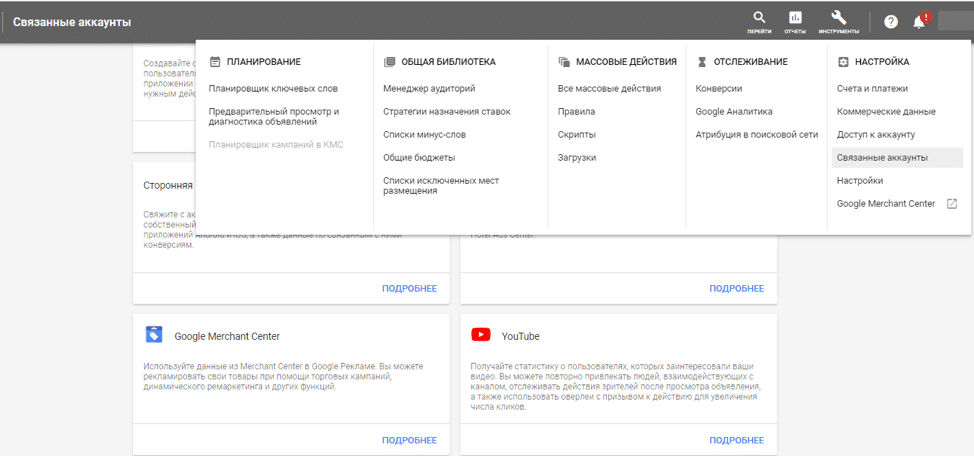
Task: Click the Общая библиотека library icon
Action: 389,62
